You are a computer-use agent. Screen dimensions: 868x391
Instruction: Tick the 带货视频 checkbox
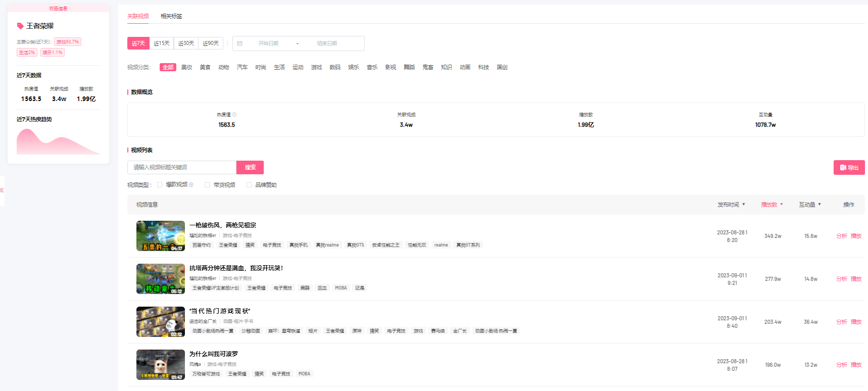point(207,185)
